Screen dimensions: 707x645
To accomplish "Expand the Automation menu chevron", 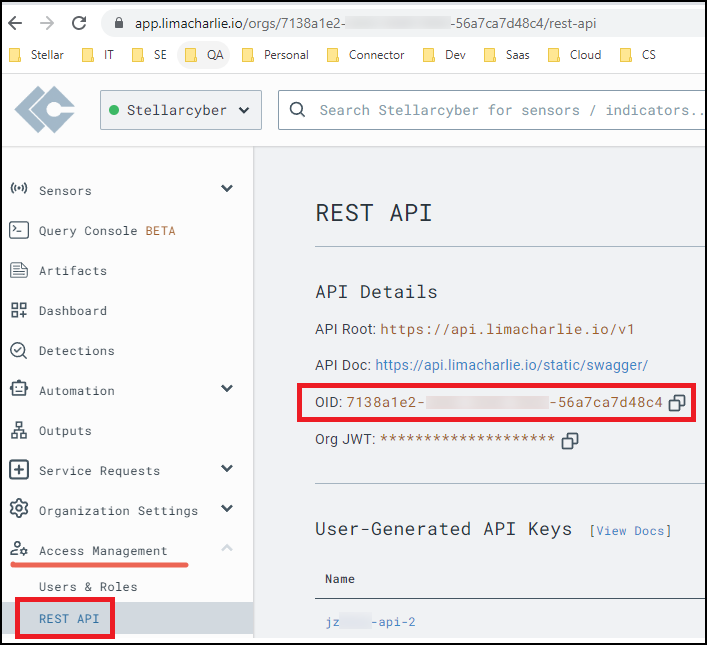I will coord(227,389).
